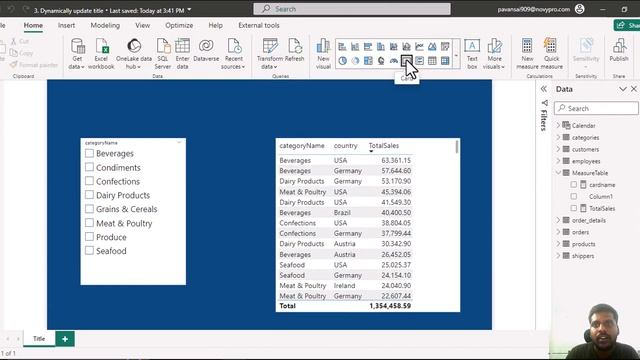This screenshot has height=360, width=640.
Task: Open the user account icon
Action: [580, 9]
